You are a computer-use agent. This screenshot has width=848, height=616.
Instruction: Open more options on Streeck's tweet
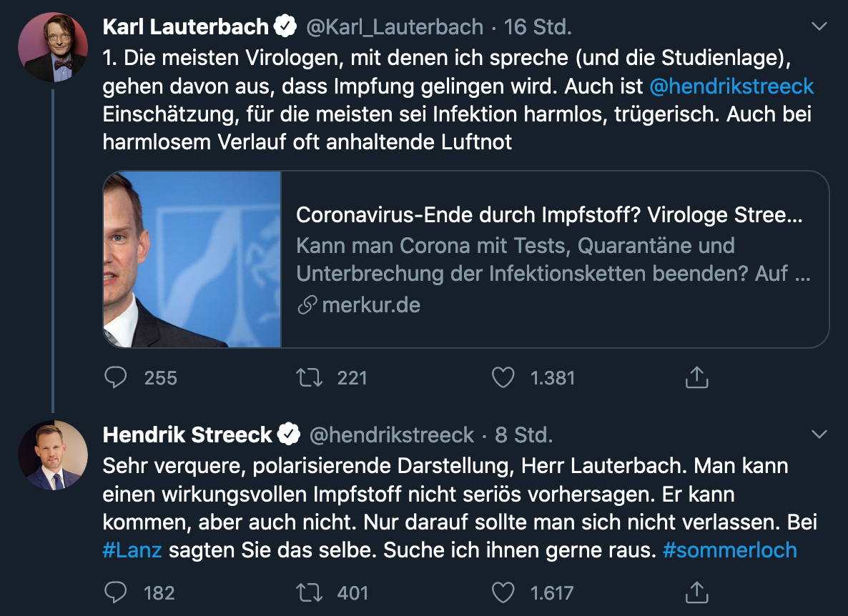tap(819, 434)
